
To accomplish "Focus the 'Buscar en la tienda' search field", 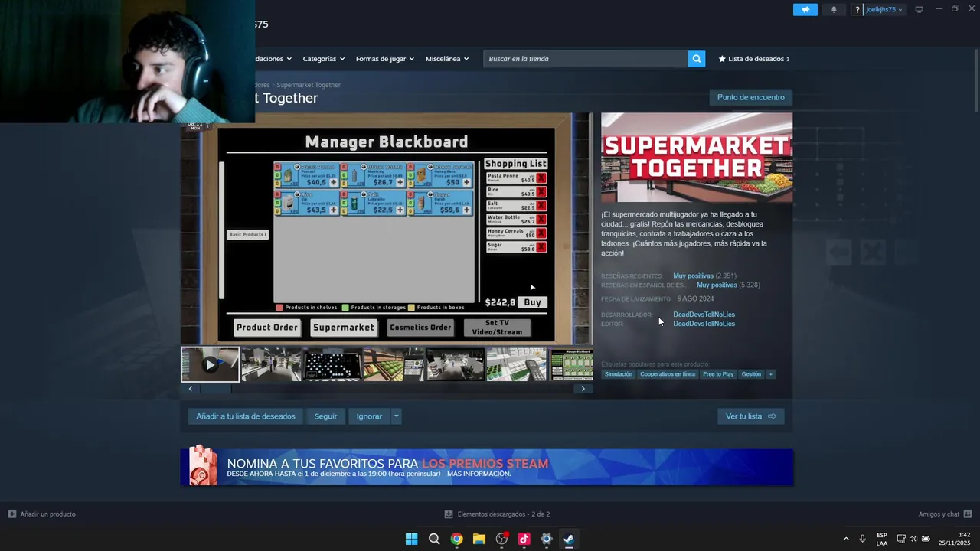I will pyautogui.click(x=585, y=59).
